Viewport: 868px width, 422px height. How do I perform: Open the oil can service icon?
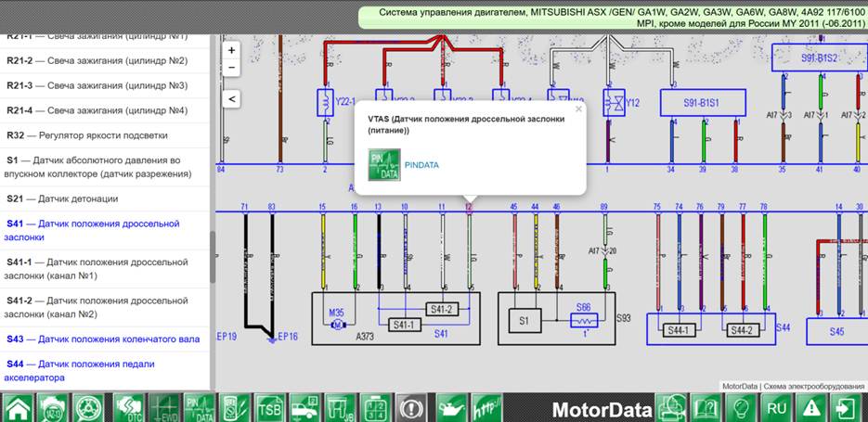click(451, 409)
